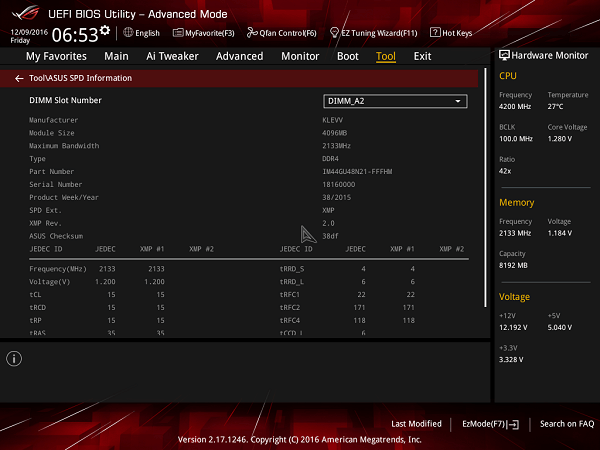Click the MyFavorite list icon
600x450 pixels.
[x=178, y=33]
